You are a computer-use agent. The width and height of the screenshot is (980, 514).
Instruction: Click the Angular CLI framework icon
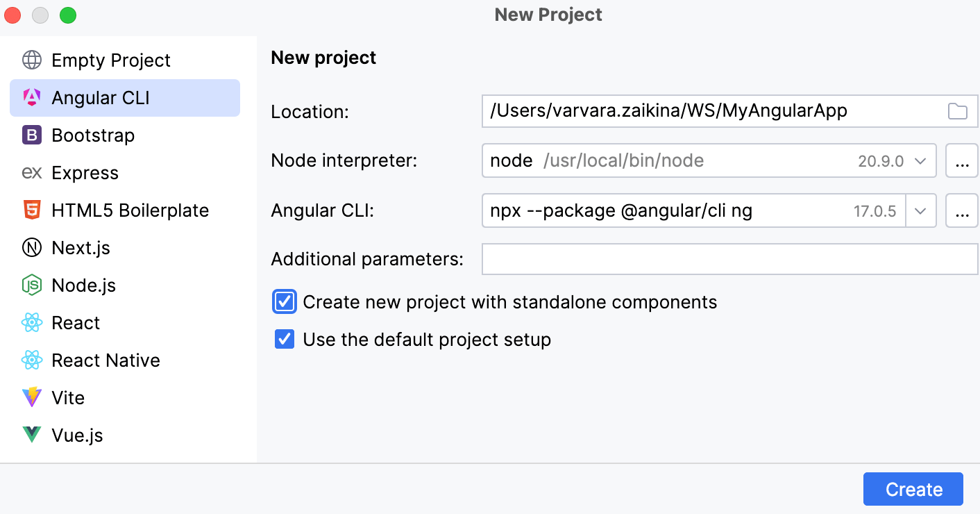[31, 97]
